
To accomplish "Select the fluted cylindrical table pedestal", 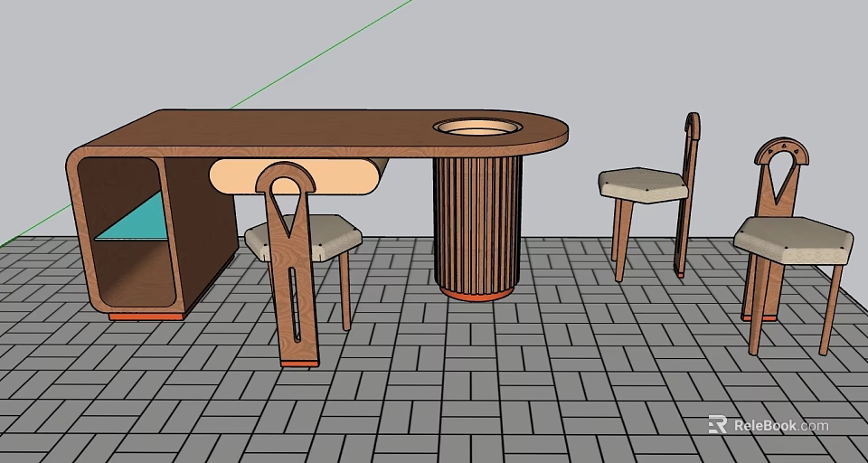I will 477,227.
